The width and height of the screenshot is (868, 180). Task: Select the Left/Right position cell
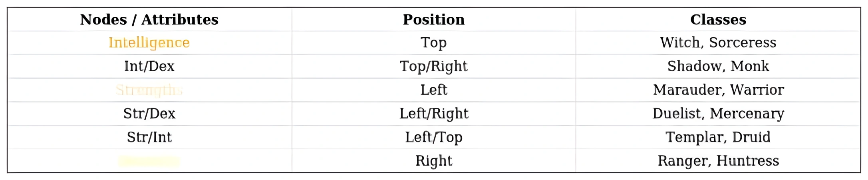point(434,114)
